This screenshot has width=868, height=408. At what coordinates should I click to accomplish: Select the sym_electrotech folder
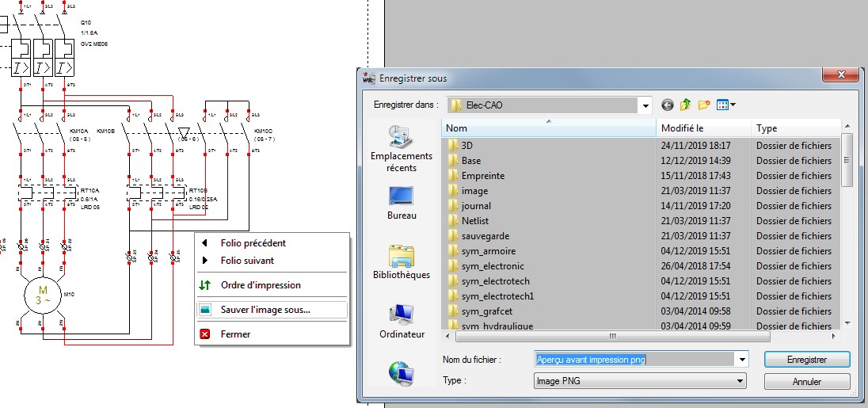[495, 281]
